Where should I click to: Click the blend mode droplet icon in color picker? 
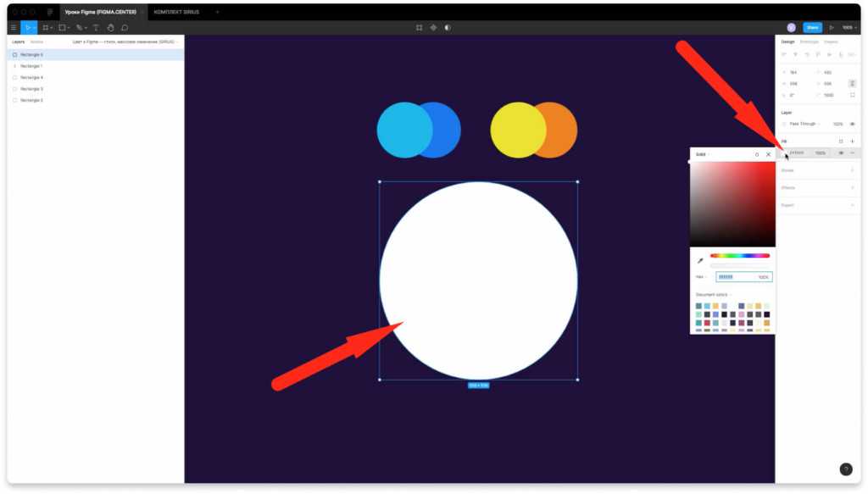pyautogui.click(x=757, y=155)
